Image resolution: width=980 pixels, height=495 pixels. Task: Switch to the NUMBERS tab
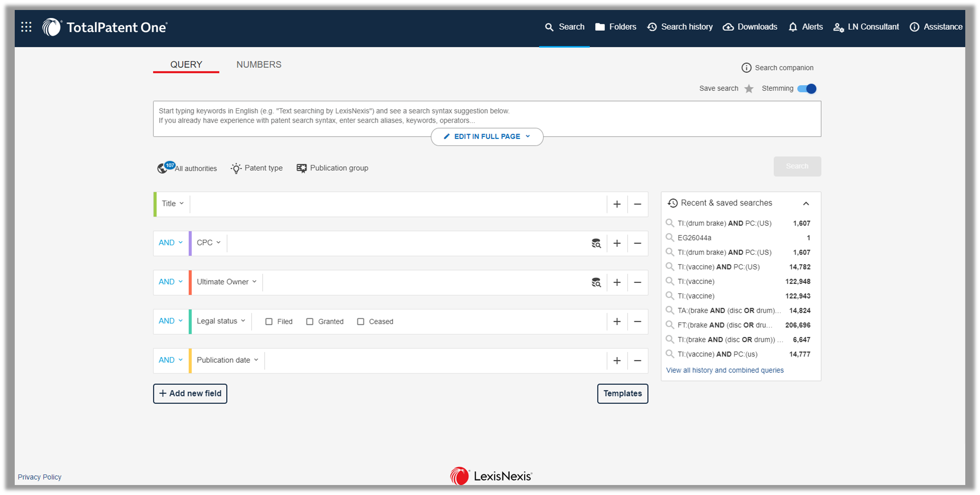click(259, 65)
